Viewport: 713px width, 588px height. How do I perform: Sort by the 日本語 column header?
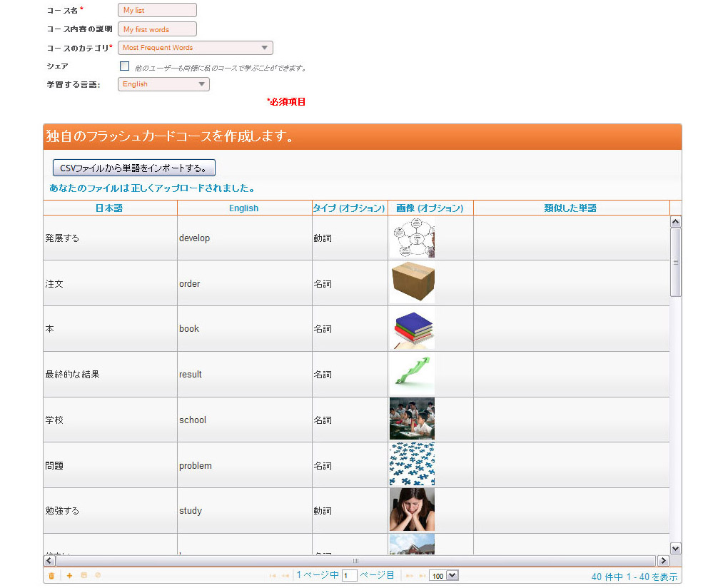(109, 208)
